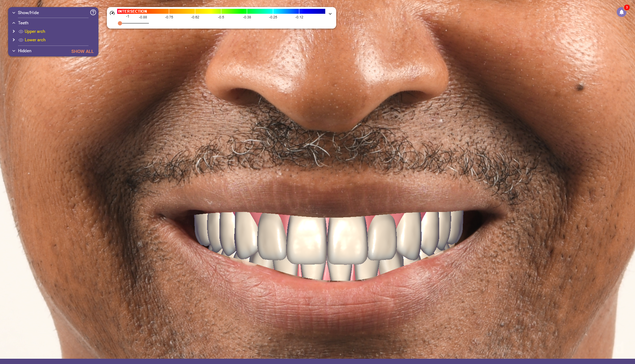Collapse the Teeth group
This screenshot has width=635, height=364.
(14, 23)
